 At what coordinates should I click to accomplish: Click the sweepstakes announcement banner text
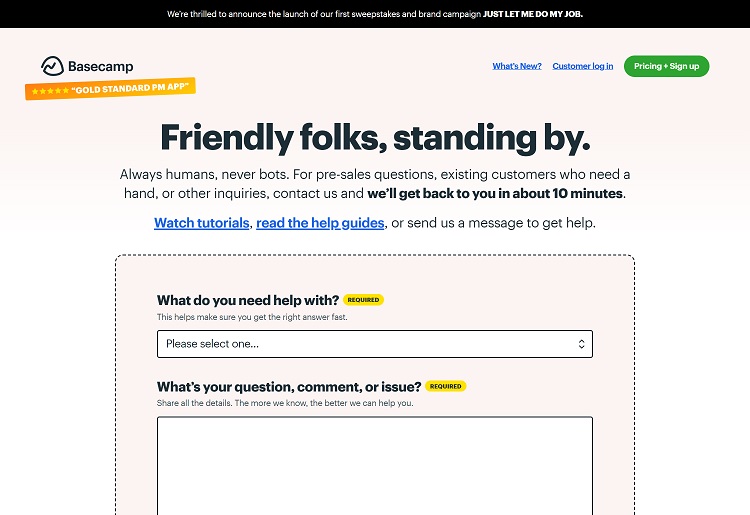point(302,14)
